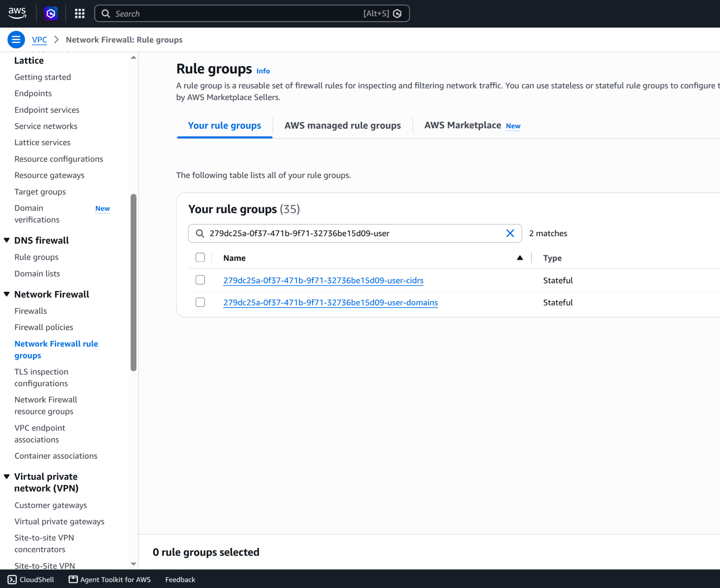
Task: Click the '2 matches' filter count
Action: 548,233
